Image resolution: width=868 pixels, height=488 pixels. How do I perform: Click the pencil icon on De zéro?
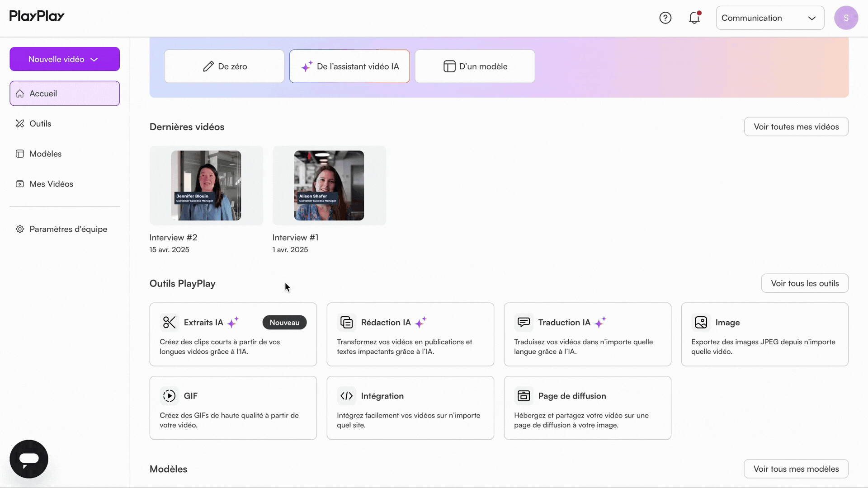click(208, 66)
